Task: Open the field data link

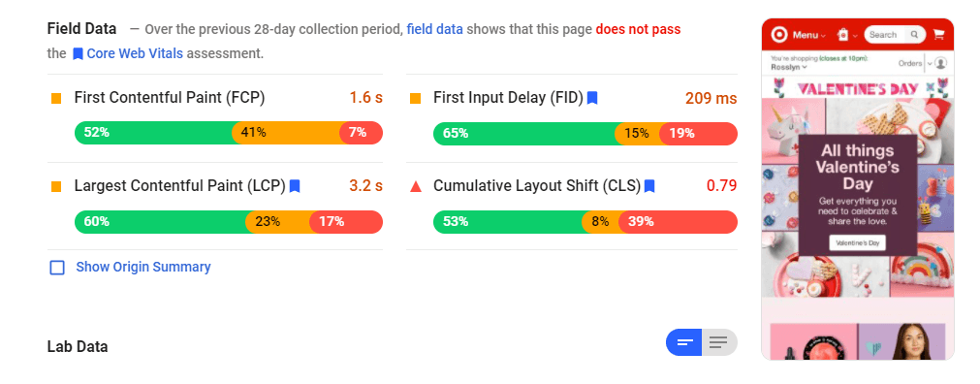Action: coord(435,29)
